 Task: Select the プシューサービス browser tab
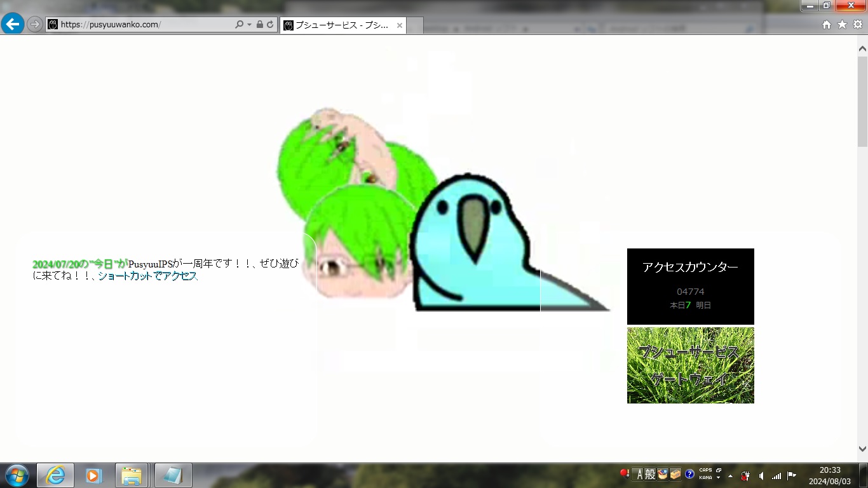coord(343,25)
